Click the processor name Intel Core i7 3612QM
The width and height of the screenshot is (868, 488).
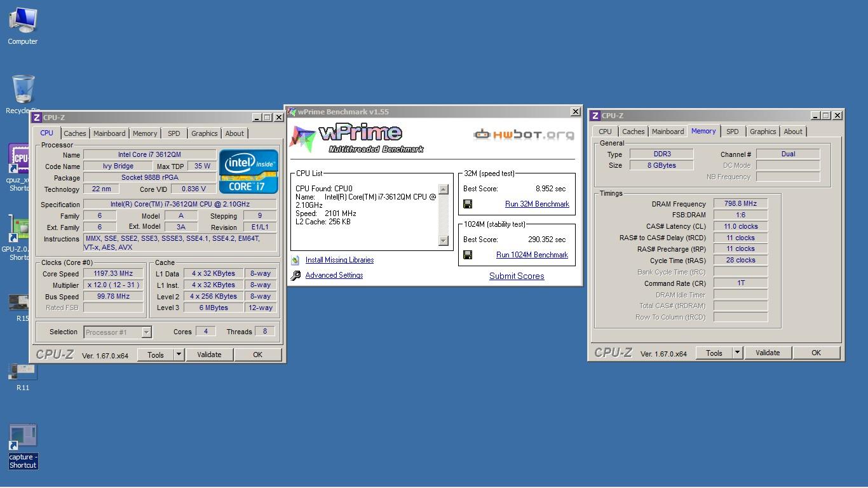149,155
